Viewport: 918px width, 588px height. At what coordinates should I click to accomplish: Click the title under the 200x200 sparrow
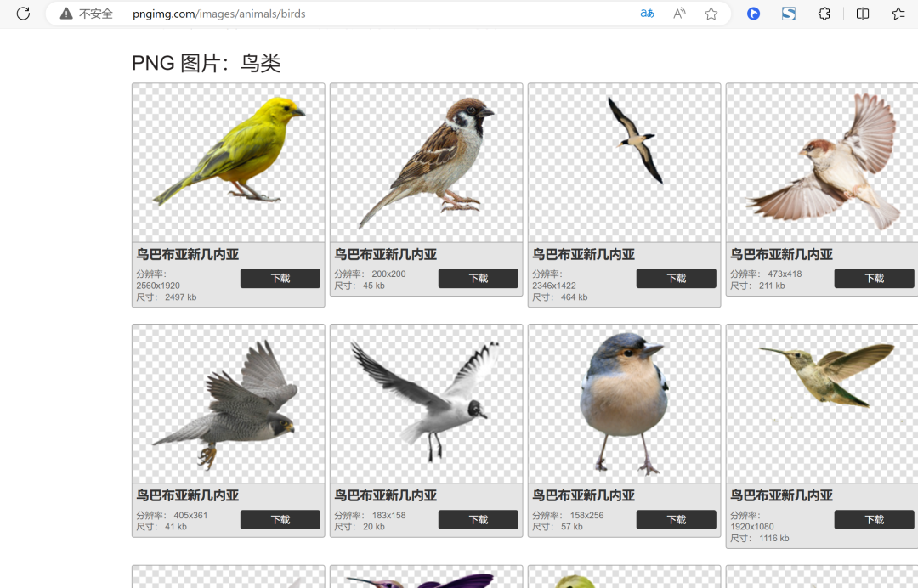pyautogui.click(x=385, y=255)
